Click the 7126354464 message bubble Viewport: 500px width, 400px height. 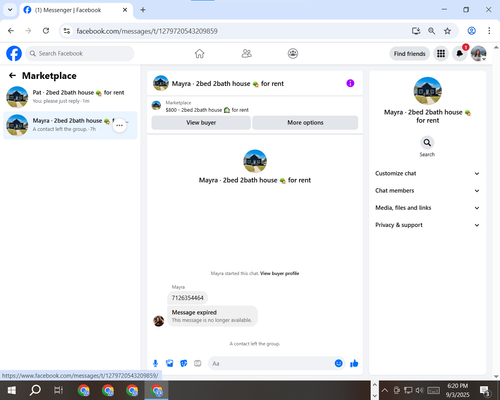tap(187, 298)
